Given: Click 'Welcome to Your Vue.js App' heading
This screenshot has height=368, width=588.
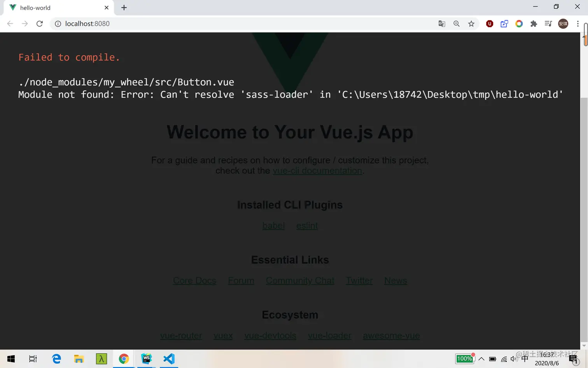Looking at the screenshot, I should pyautogui.click(x=290, y=132).
